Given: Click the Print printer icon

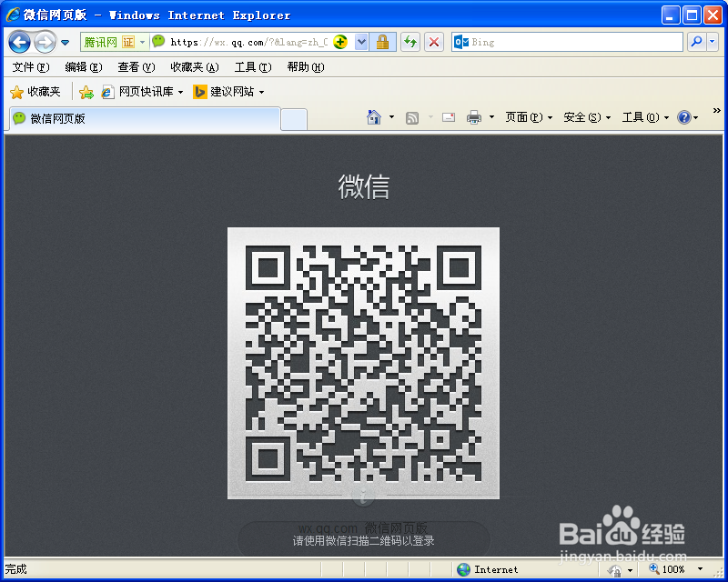Looking at the screenshot, I should click(474, 117).
